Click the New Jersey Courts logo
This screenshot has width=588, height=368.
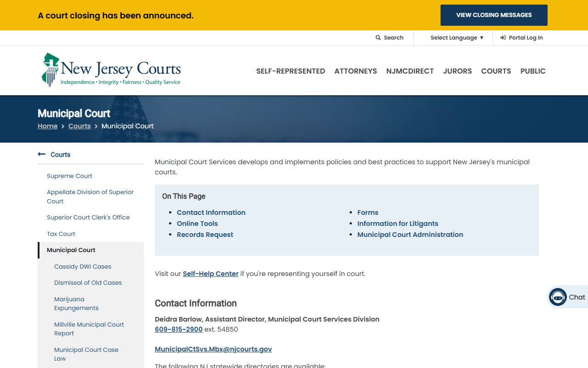pyautogui.click(x=111, y=70)
